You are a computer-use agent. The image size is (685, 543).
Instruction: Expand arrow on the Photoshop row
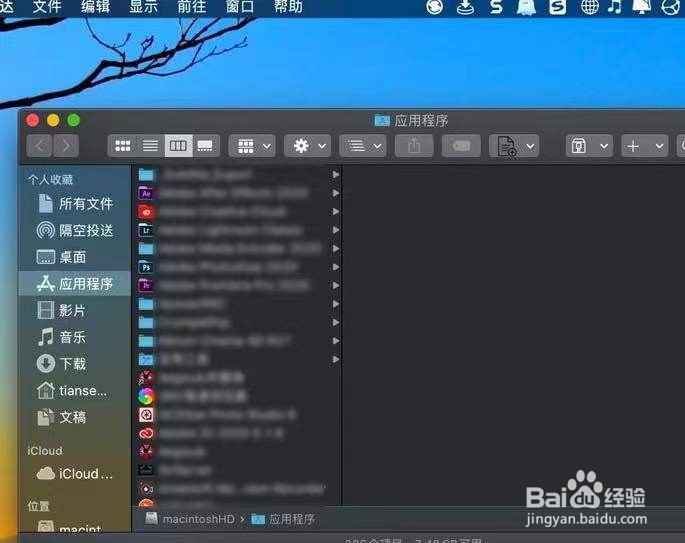[336, 267]
